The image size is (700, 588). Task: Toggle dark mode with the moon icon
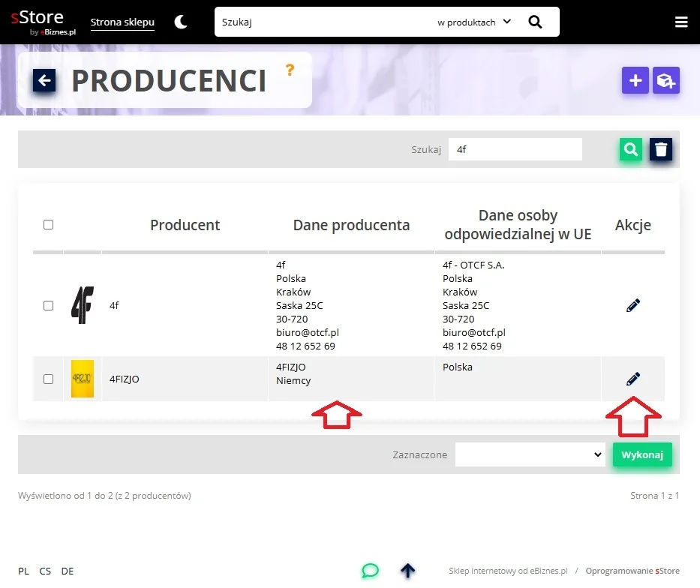coord(180,22)
